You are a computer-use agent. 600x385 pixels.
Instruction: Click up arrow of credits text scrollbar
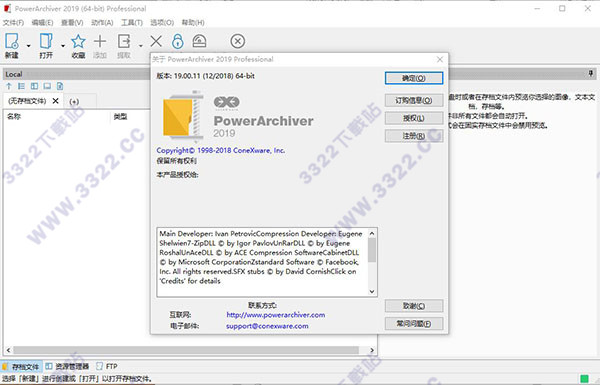372,233
